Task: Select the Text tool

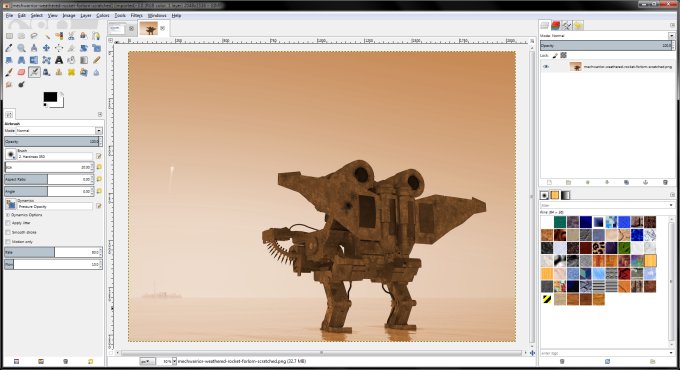Action: 59,60
